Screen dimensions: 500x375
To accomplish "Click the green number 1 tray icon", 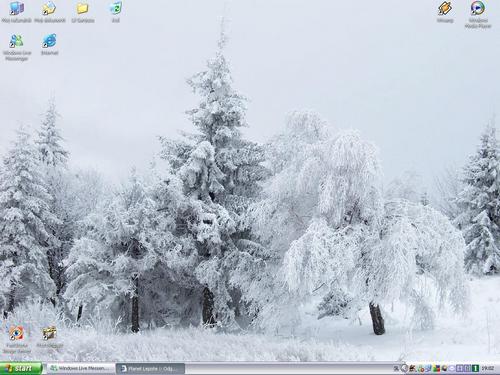I will pos(475,368).
